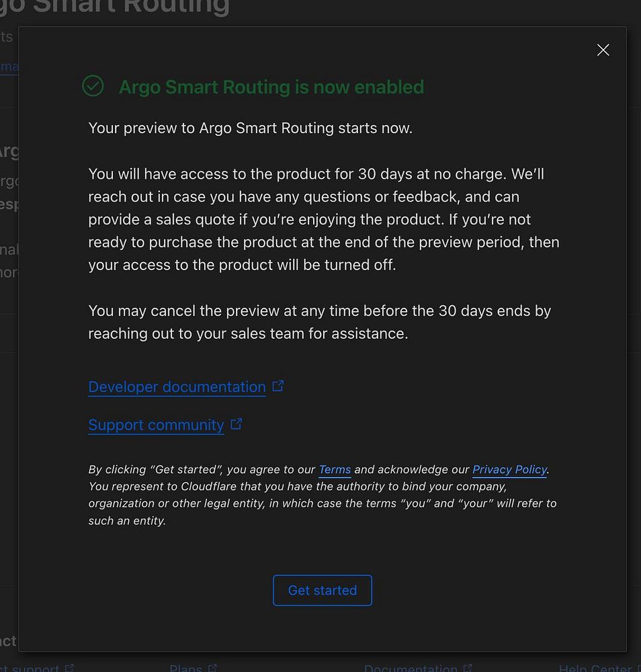This screenshot has width=641, height=672.
Task: Open the footer Documentation link
Action: [x=411, y=668]
